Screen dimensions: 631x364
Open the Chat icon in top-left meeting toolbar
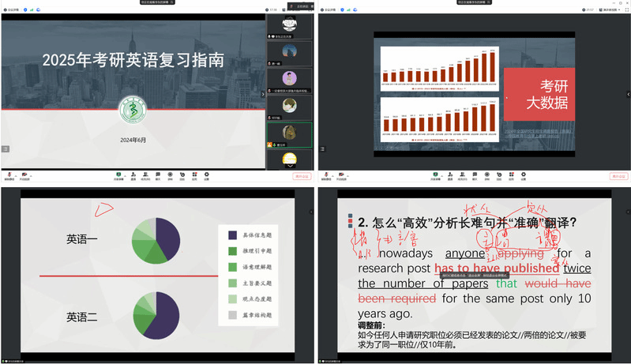point(158,174)
